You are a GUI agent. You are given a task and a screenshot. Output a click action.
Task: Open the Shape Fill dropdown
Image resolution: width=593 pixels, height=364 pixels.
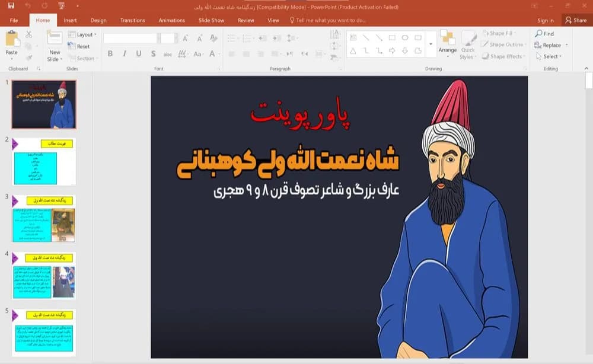tap(499, 33)
